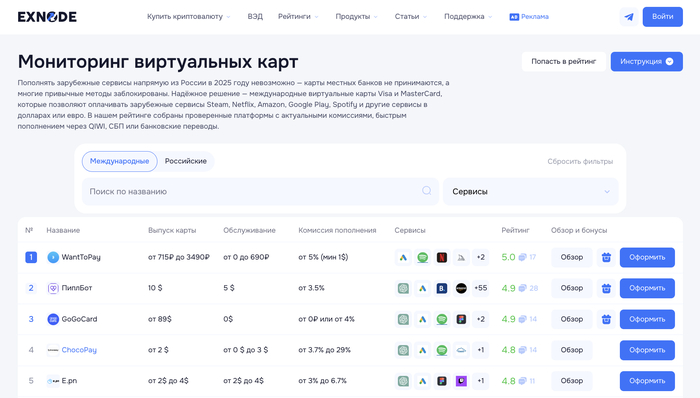Click the Google Ads icon in WantToPay row
Viewport: 700px width, 398px height.
pyautogui.click(x=403, y=257)
